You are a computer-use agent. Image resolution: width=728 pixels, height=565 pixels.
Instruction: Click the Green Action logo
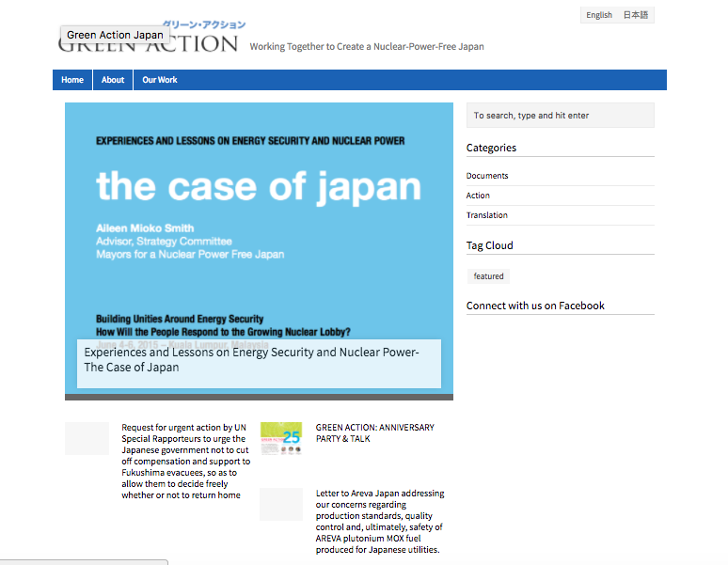[150, 38]
